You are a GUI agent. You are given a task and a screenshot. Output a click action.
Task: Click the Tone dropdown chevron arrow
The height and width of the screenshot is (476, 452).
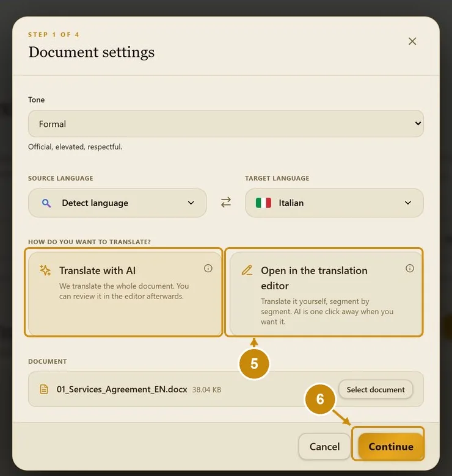(418, 123)
